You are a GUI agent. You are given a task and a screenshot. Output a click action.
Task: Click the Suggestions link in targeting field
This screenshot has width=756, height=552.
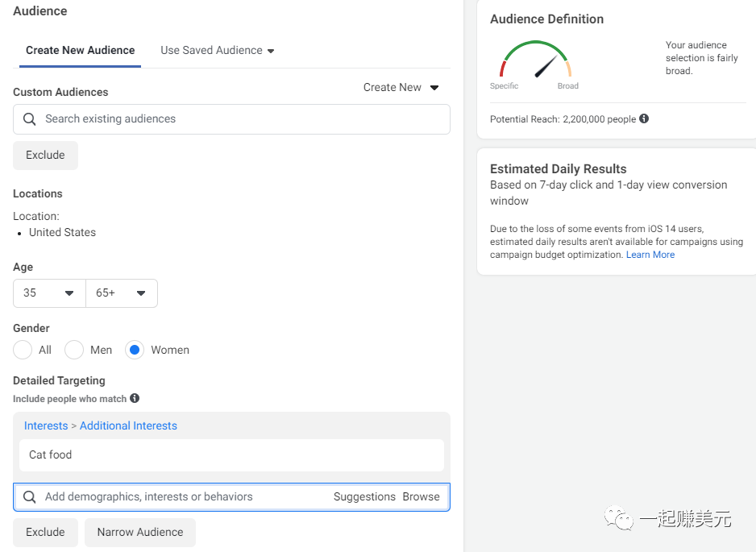[x=364, y=496]
